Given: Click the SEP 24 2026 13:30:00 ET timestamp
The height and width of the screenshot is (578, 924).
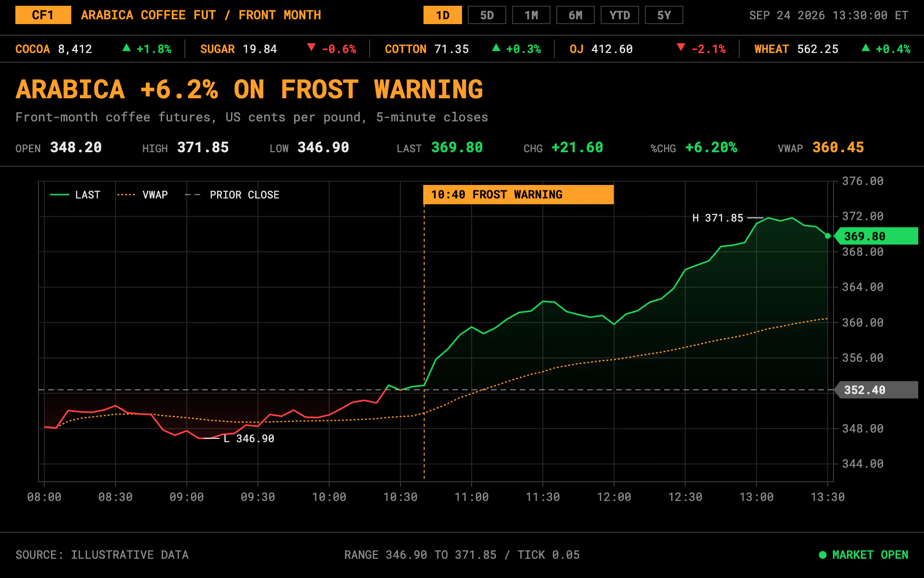Looking at the screenshot, I should (x=829, y=15).
